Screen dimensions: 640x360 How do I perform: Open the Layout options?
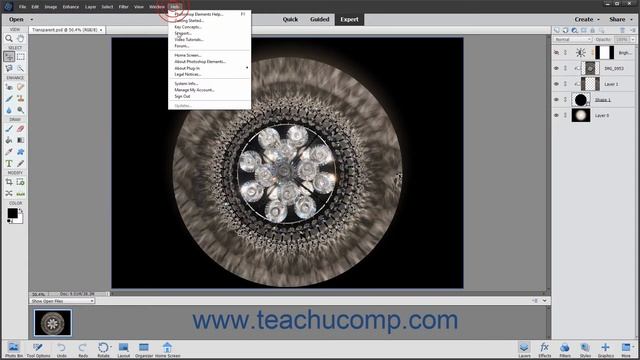(124, 350)
